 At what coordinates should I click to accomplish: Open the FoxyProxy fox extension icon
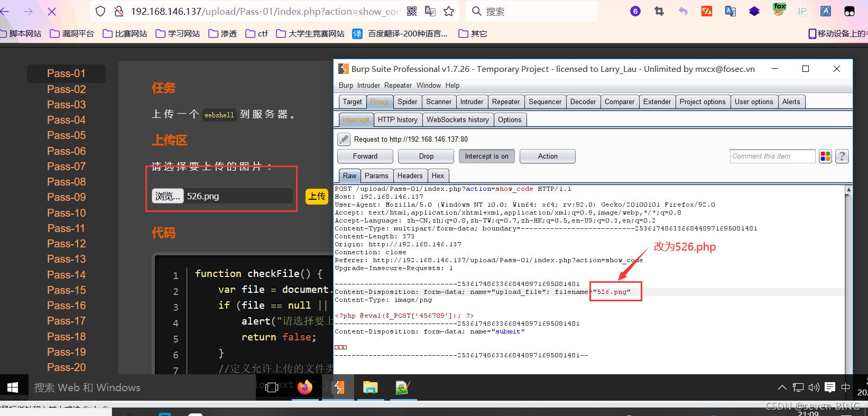click(779, 10)
